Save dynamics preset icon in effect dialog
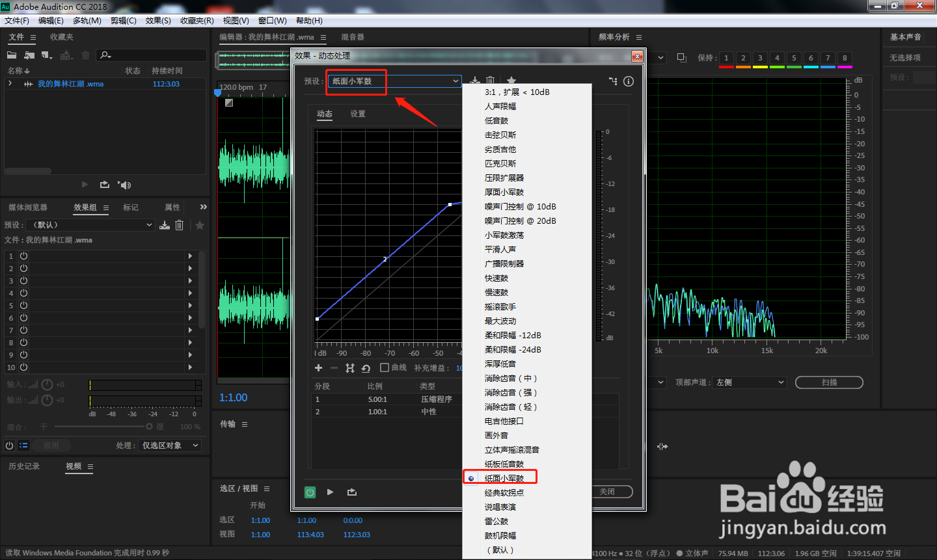Viewport: 937px width, 560px height. click(475, 81)
